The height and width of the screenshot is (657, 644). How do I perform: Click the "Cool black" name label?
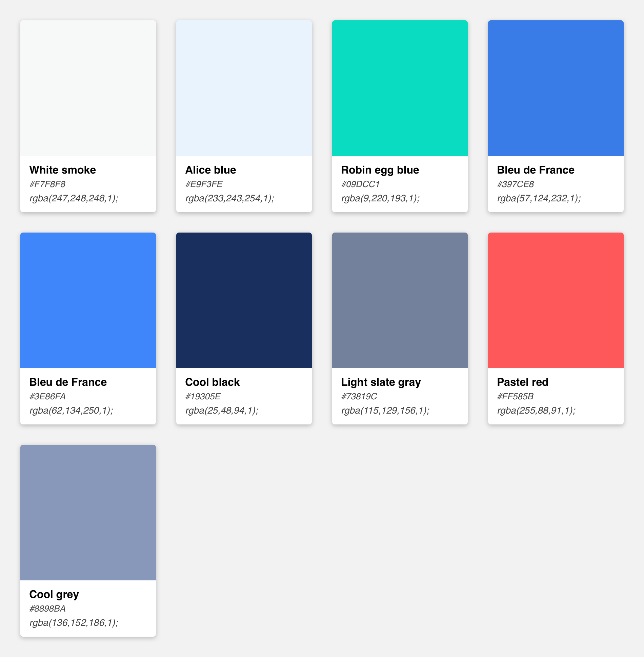click(212, 382)
